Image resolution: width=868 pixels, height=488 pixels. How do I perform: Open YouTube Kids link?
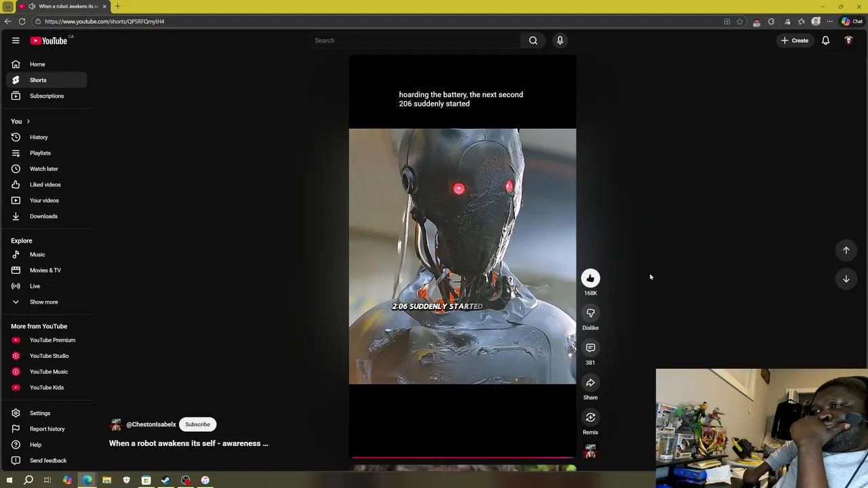click(x=47, y=388)
